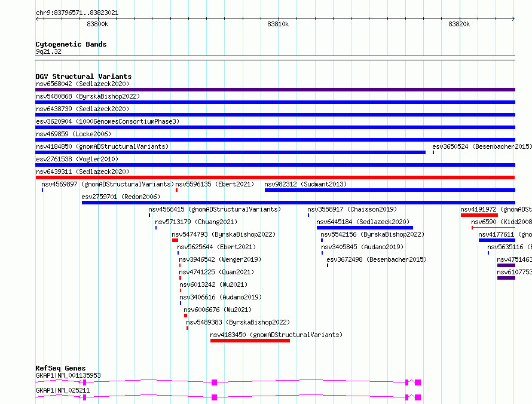Click nsv5474793 (ByrskaBishop2022) label
Image resolution: width=532 pixels, height=404 pixels.
(224, 234)
